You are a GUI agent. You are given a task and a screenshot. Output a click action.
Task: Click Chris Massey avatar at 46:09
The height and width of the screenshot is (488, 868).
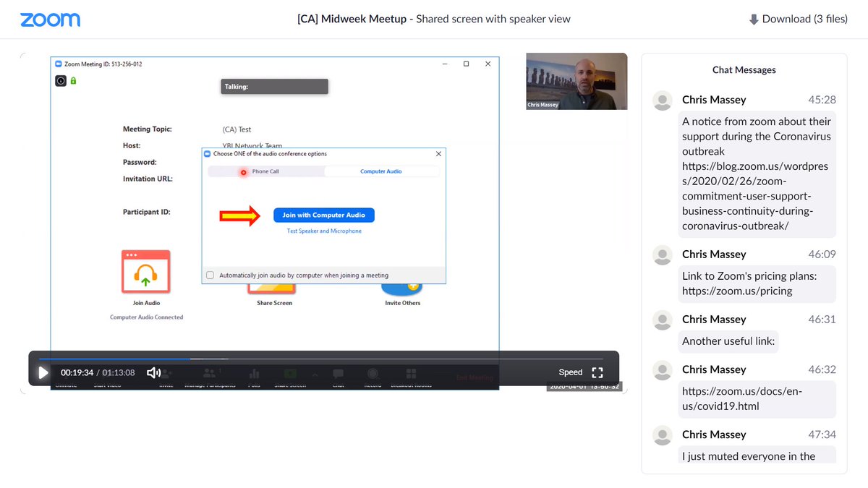663,255
